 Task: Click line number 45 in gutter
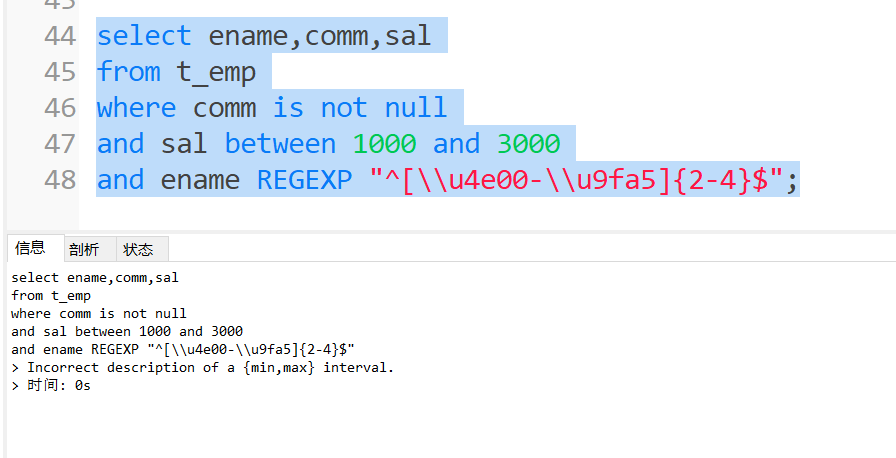60,72
